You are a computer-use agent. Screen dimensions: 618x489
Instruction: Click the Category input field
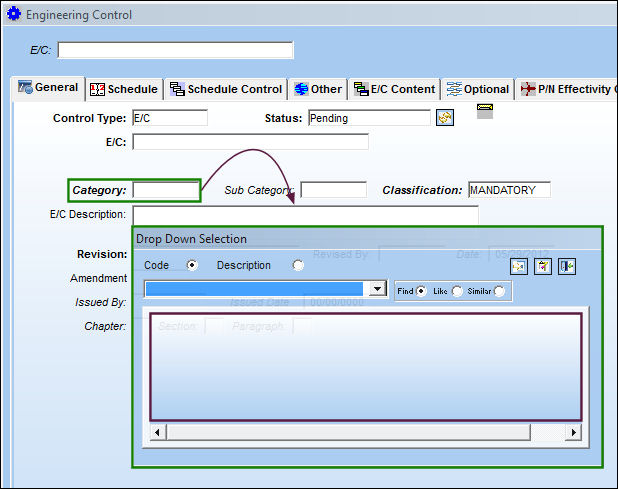[x=166, y=190]
